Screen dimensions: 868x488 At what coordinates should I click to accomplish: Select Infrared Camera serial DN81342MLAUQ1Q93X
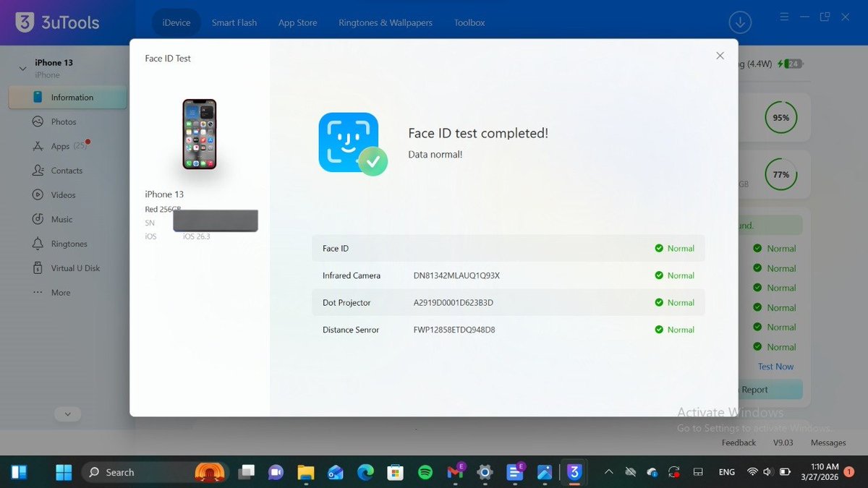coord(456,275)
